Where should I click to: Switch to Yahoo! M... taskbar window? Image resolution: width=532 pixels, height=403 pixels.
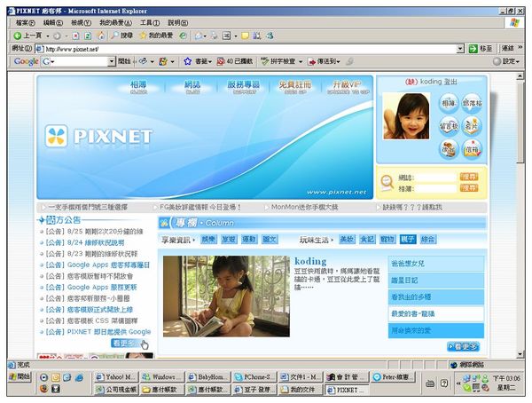(115, 377)
